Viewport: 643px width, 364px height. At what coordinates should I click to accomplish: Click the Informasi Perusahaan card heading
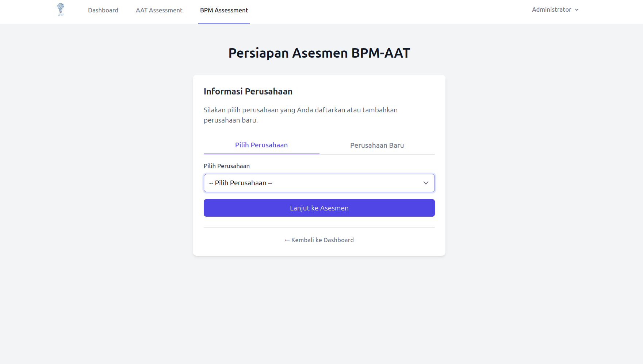[248, 92]
